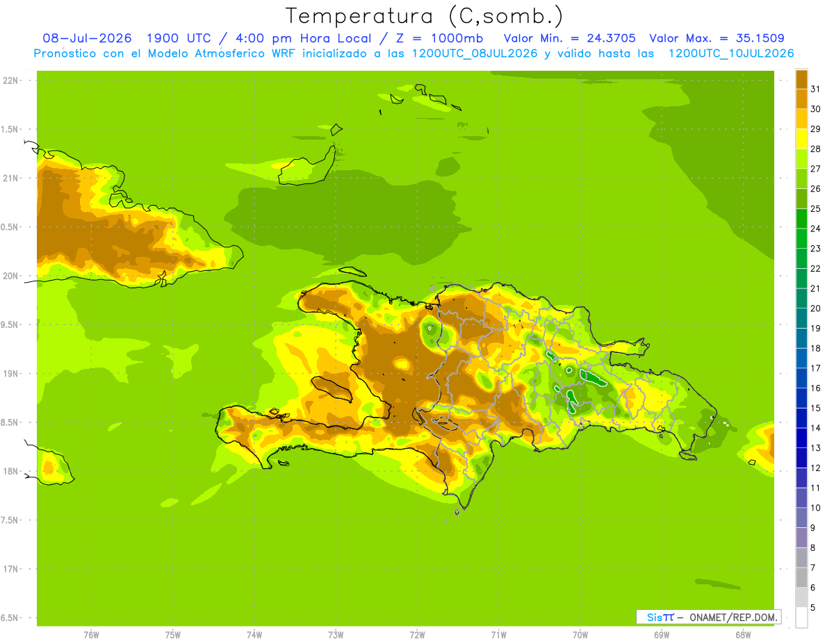Click the colorbar swatch between 30 and 31

pyautogui.click(x=801, y=99)
